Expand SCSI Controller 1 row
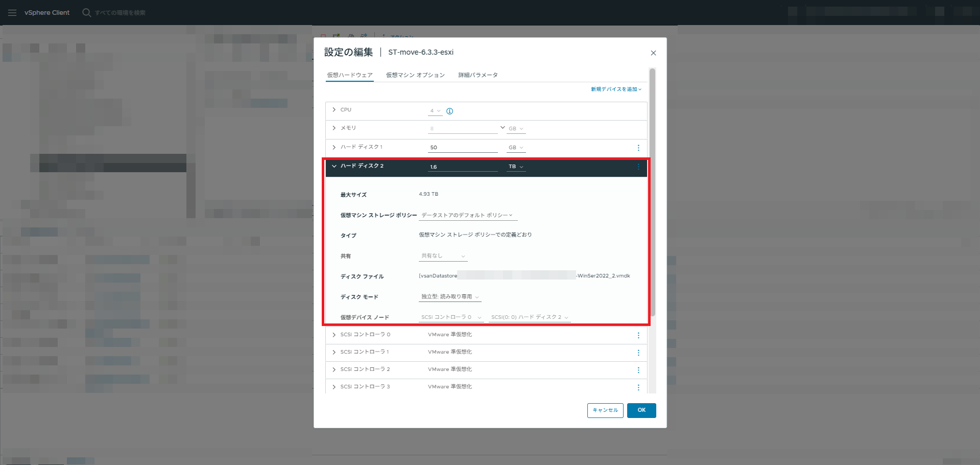Screen dimensions: 980x465 (x=334, y=352)
